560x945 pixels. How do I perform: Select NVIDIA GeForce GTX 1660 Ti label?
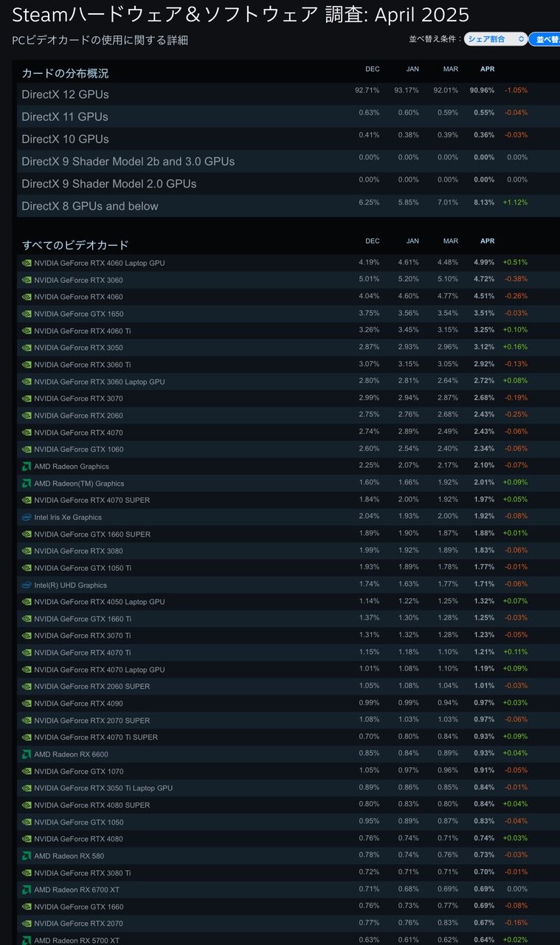click(83, 619)
